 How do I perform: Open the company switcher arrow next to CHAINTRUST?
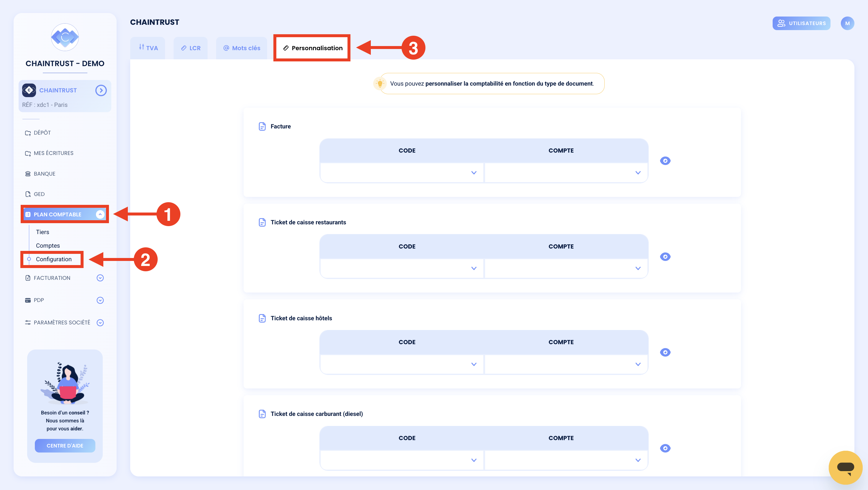click(x=101, y=90)
